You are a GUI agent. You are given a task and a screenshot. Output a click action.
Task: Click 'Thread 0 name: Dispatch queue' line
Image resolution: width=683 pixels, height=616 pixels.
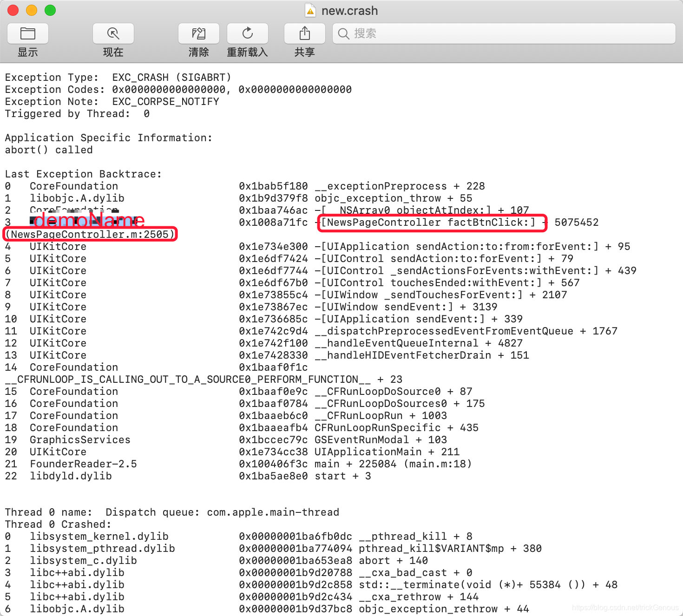tap(172, 512)
